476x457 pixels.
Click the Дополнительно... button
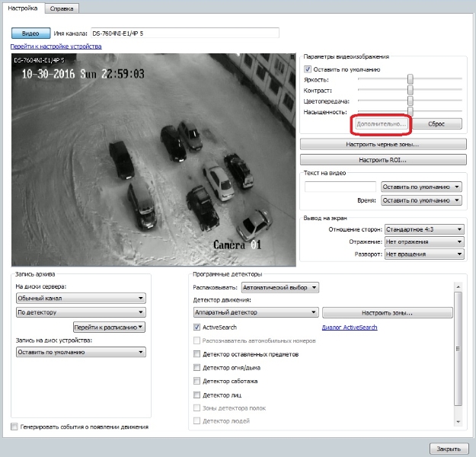pos(382,124)
